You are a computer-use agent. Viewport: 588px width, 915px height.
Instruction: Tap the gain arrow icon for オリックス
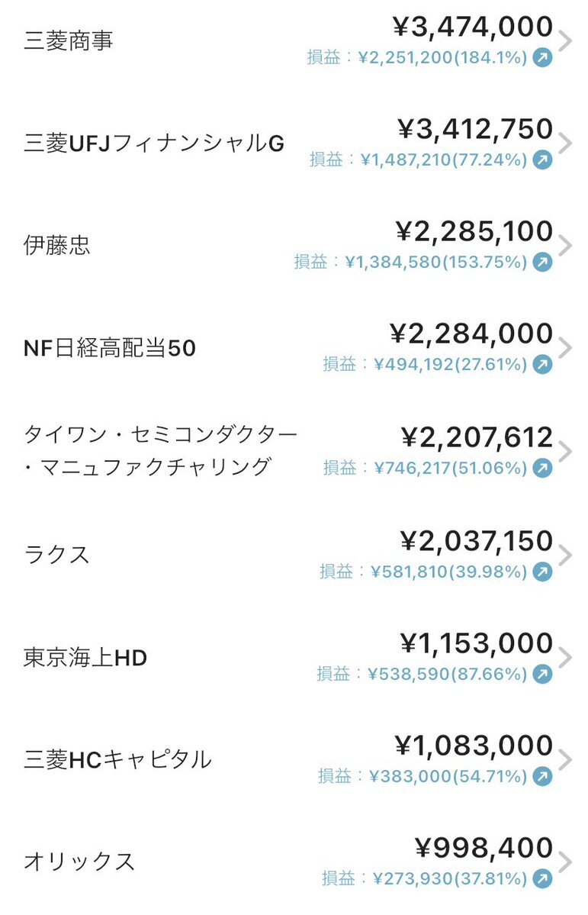pos(542,878)
